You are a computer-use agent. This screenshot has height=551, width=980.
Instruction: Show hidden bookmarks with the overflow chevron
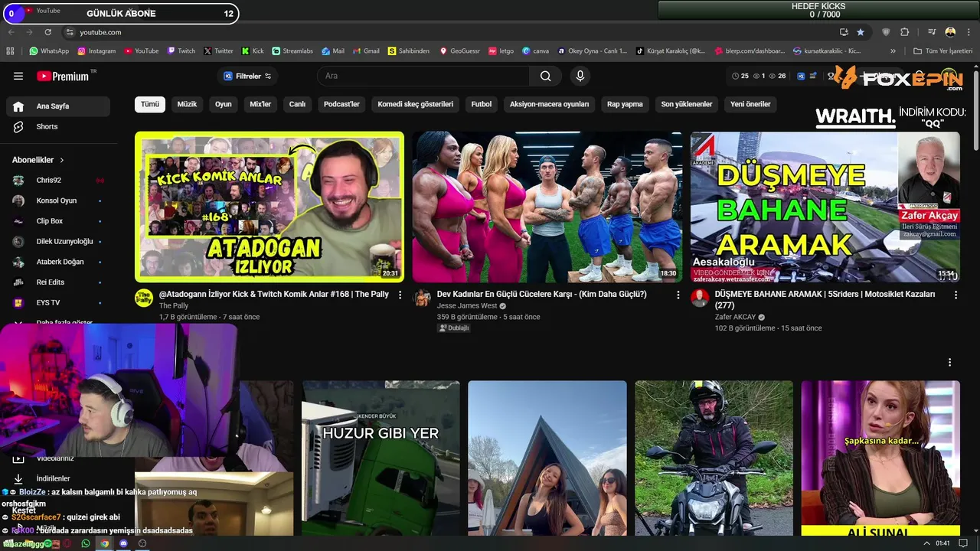[x=893, y=51]
